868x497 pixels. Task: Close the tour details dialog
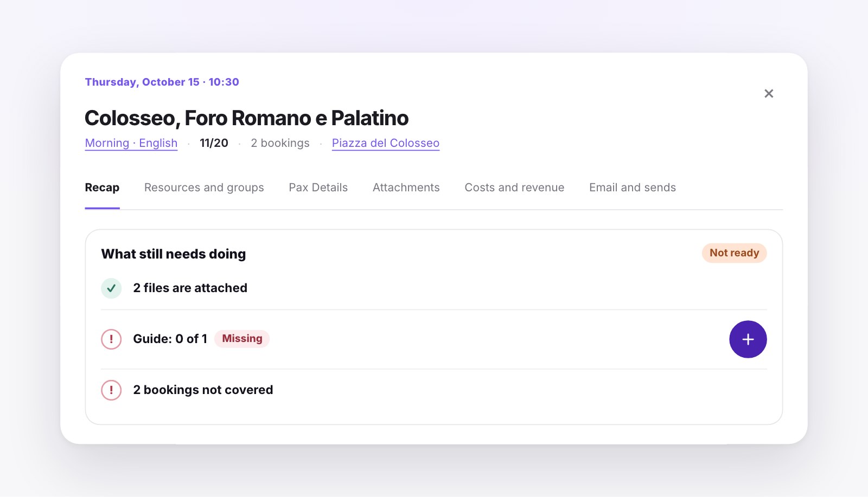pos(769,94)
